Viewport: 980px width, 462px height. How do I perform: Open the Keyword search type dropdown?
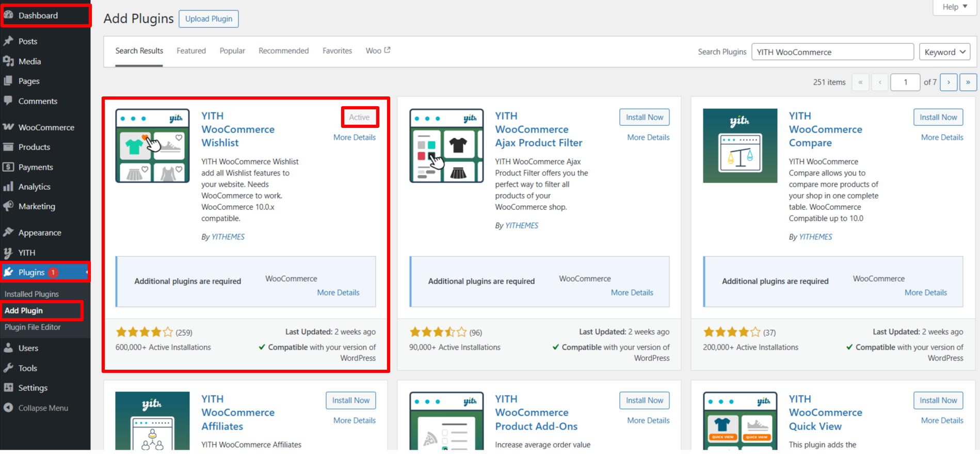[945, 52]
